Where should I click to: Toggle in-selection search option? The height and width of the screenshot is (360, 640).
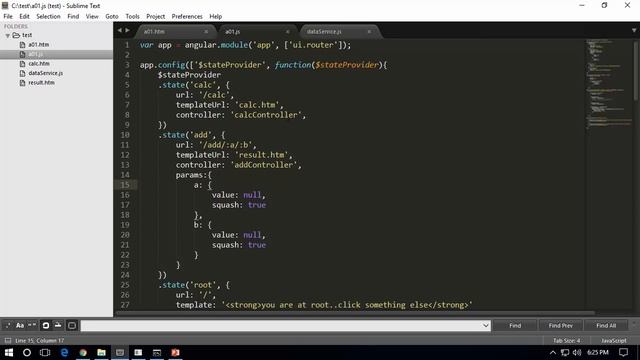click(58, 325)
